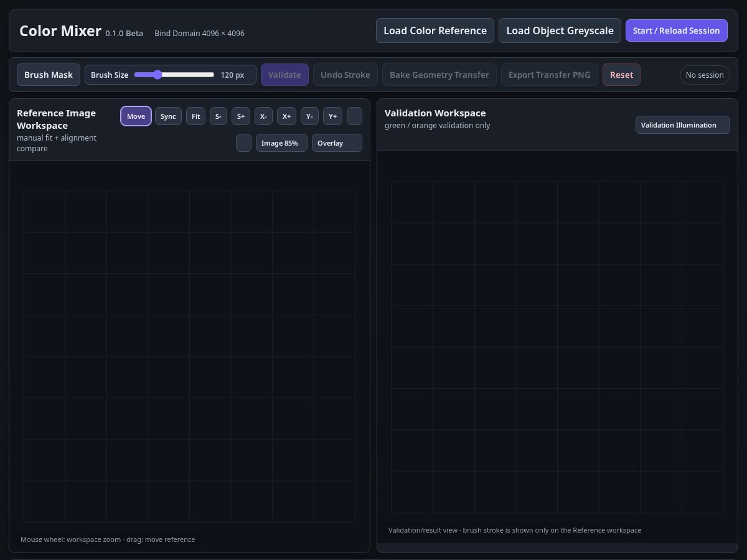The image size is (747, 560).
Task: Click Start / Reload Session
Action: coord(677,30)
